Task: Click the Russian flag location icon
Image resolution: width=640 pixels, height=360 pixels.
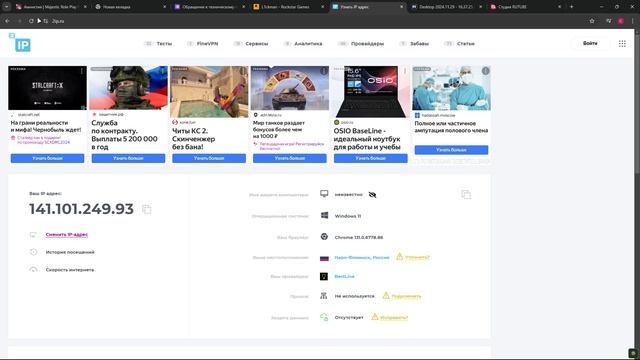Action: [324, 258]
